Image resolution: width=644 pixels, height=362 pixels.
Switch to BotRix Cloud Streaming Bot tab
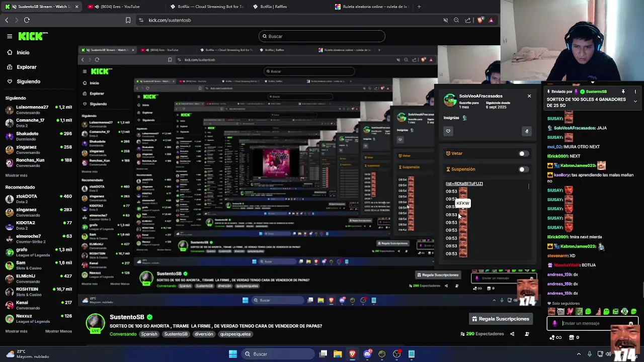[207, 7]
